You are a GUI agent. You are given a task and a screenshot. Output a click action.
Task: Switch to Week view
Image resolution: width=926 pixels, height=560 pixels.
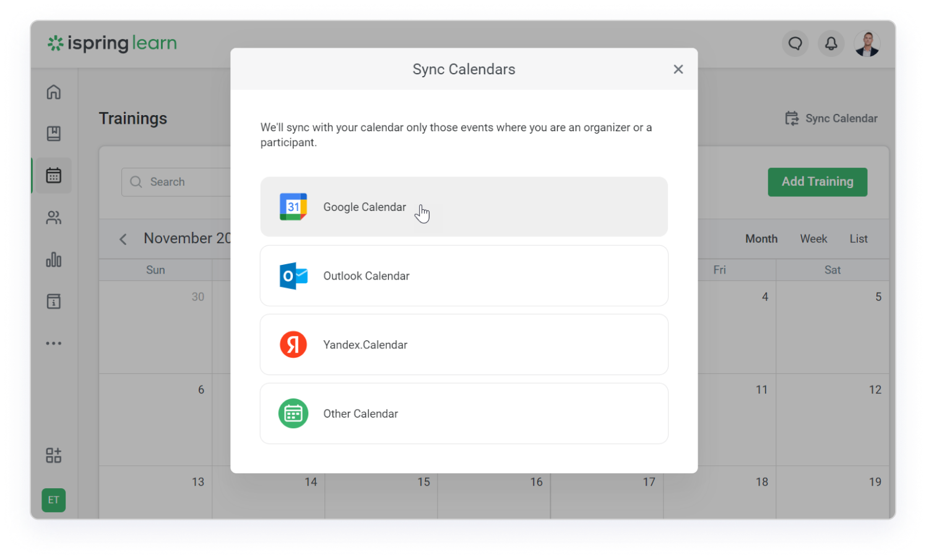[813, 239]
